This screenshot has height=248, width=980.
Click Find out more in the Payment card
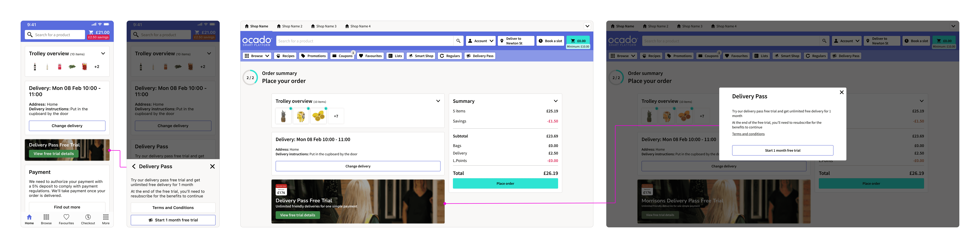[x=67, y=207]
